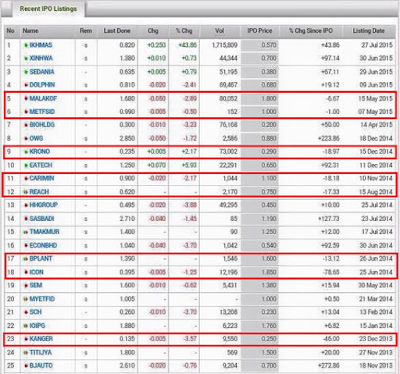Click the green up indicator beside IKHMAS

[x=26, y=45]
